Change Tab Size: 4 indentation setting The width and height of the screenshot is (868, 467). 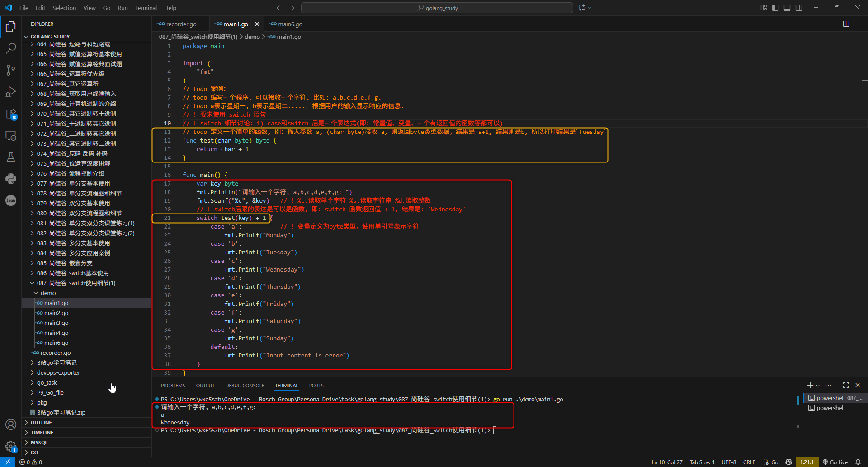coord(702,462)
